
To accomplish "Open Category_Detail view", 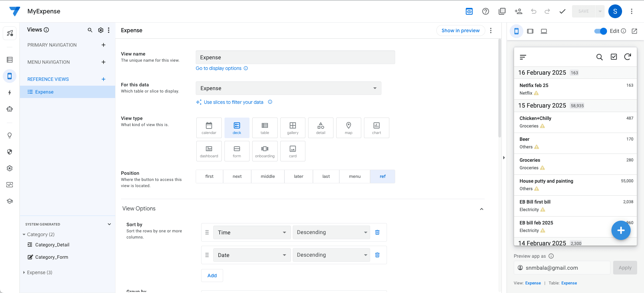I will (52, 245).
